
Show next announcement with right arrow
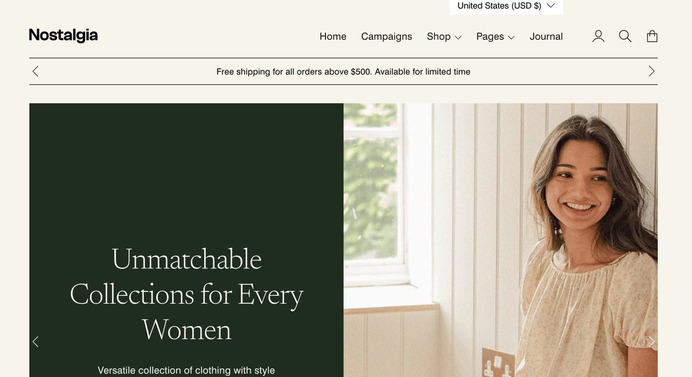click(651, 71)
